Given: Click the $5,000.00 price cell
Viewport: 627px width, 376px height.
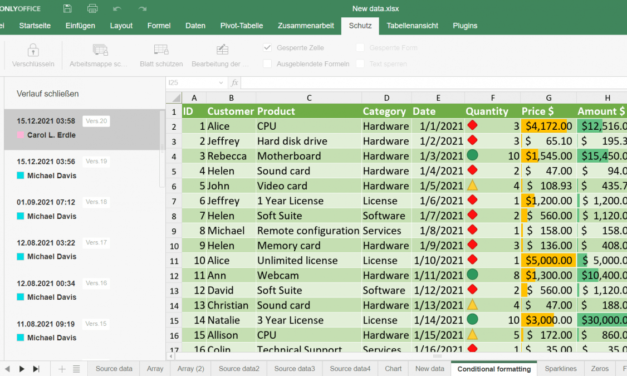Looking at the screenshot, I should [x=548, y=261].
